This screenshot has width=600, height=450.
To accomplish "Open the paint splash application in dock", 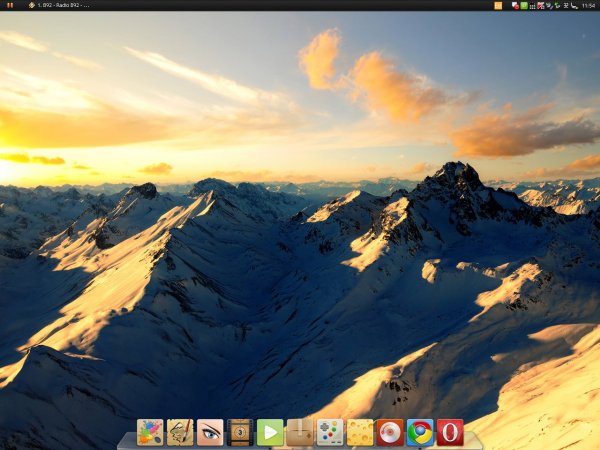I will (150, 432).
